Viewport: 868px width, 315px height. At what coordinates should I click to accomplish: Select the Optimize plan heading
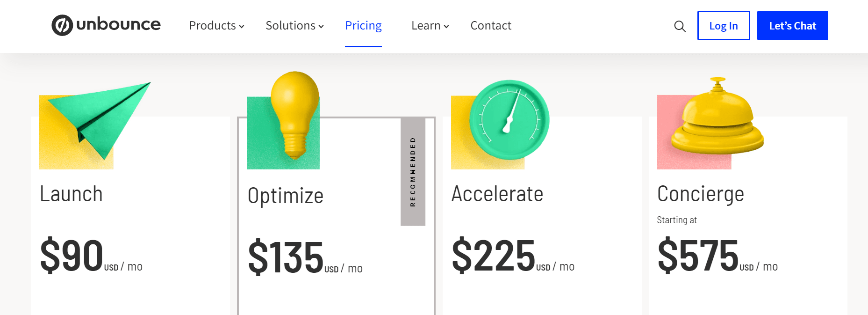coord(286,196)
